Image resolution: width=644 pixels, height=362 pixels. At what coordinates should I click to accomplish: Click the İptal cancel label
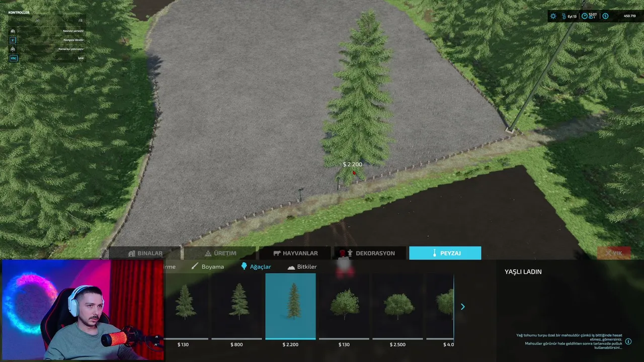coord(80,58)
